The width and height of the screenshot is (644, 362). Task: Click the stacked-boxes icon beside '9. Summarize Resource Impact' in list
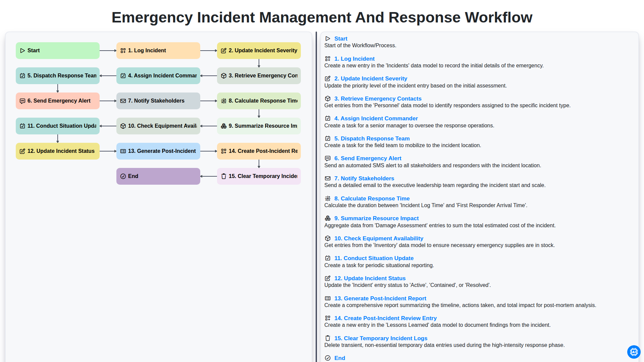328,218
